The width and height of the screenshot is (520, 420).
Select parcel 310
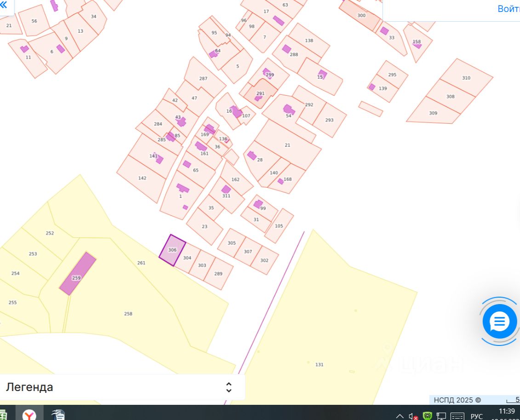point(466,78)
